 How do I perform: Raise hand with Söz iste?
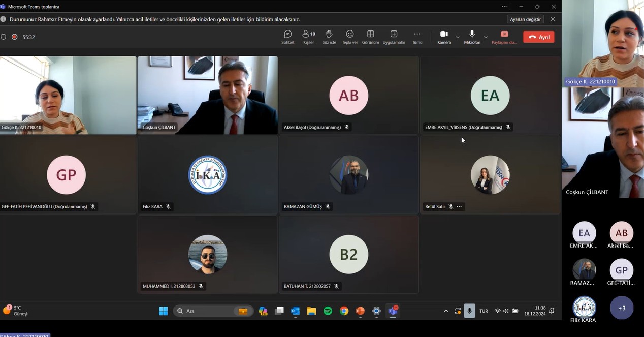pos(329,37)
